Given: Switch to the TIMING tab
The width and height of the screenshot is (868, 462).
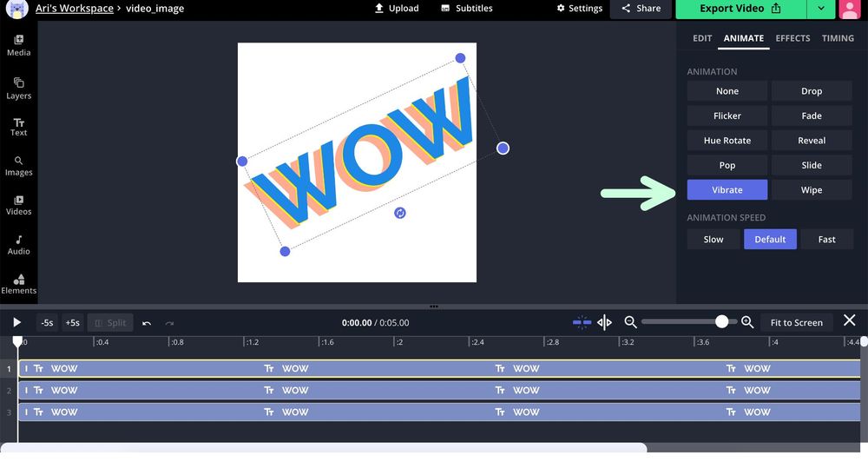Looking at the screenshot, I should [838, 38].
